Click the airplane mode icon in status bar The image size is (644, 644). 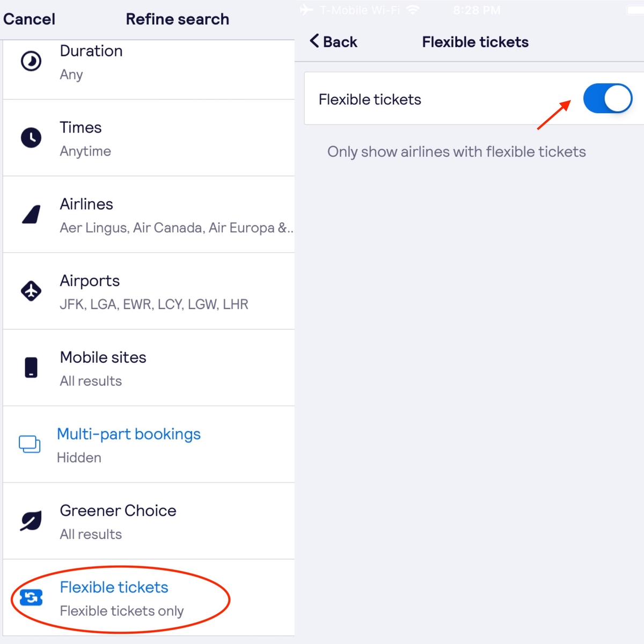click(x=306, y=10)
